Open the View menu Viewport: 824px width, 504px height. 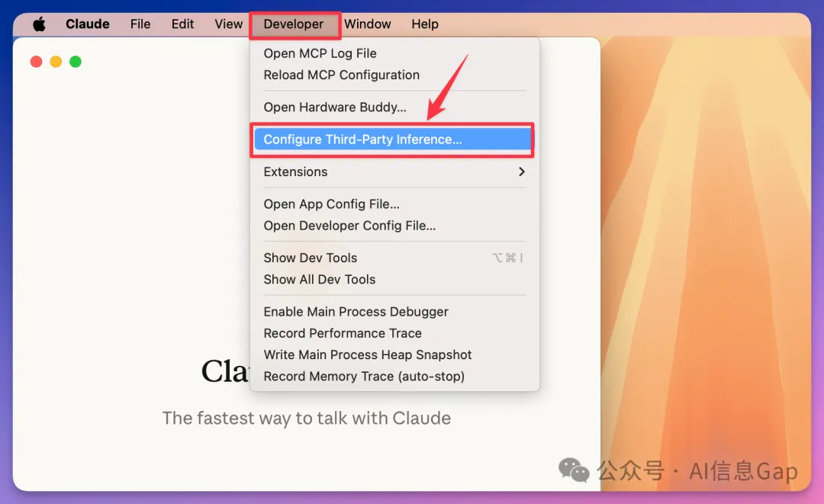click(x=228, y=24)
